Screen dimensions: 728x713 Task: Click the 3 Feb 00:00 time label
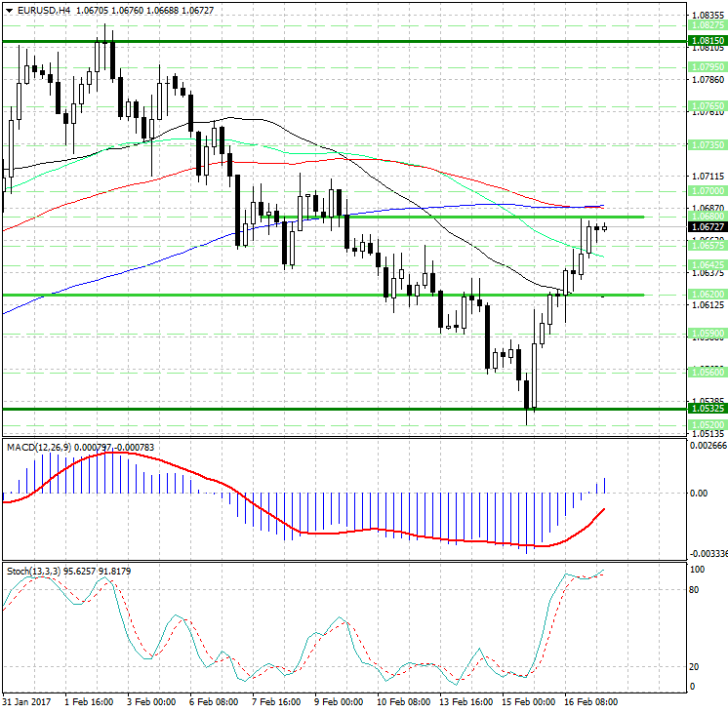151,702
